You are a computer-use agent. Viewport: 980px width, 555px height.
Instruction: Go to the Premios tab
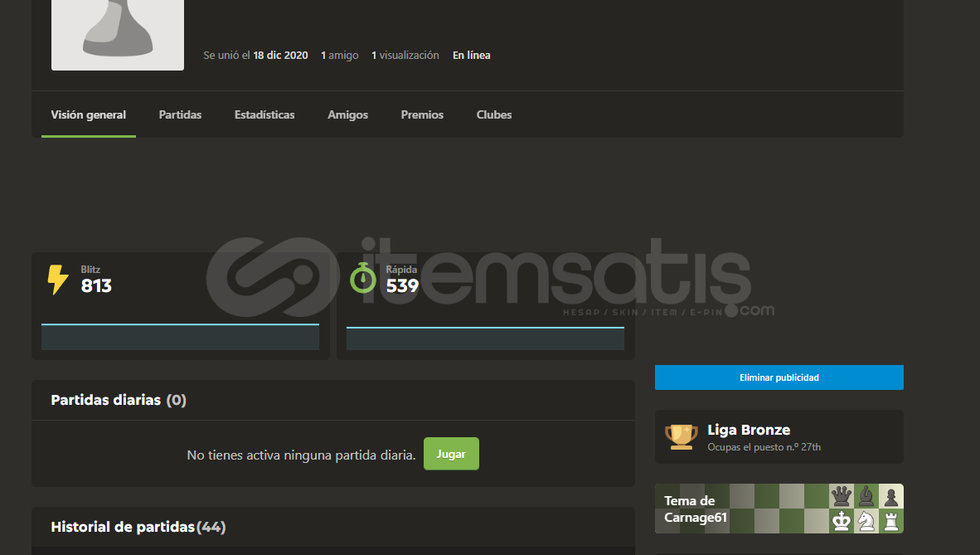coord(422,115)
